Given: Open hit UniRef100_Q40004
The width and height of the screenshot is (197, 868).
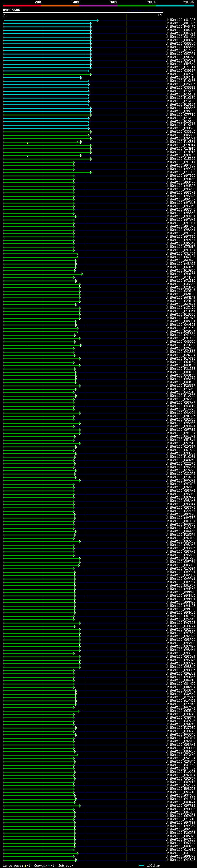Looking at the screenshot, I should click(180, 412).
